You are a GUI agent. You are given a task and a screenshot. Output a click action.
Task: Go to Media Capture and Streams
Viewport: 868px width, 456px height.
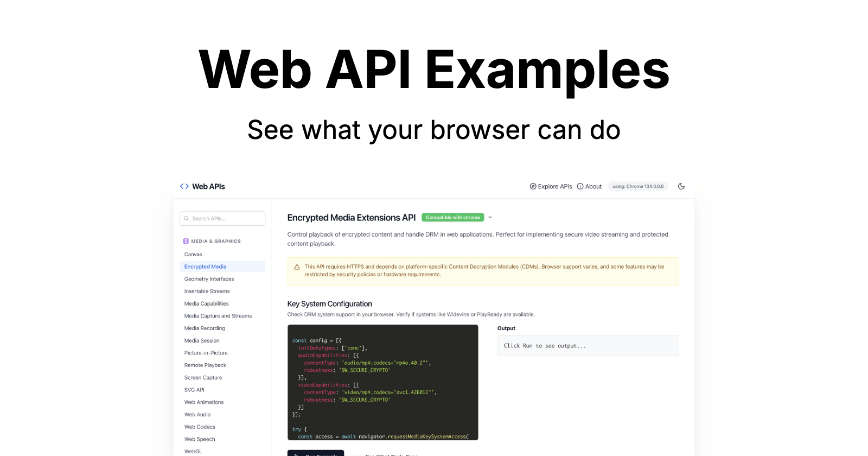[x=218, y=316]
